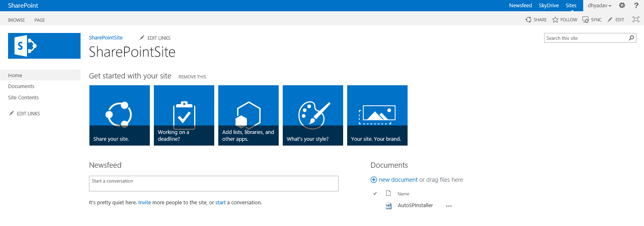Image resolution: width=644 pixels, height=226 pixels.
Task: Click the AutoSPInstaller file icon
Action: [x=389, y=206]
